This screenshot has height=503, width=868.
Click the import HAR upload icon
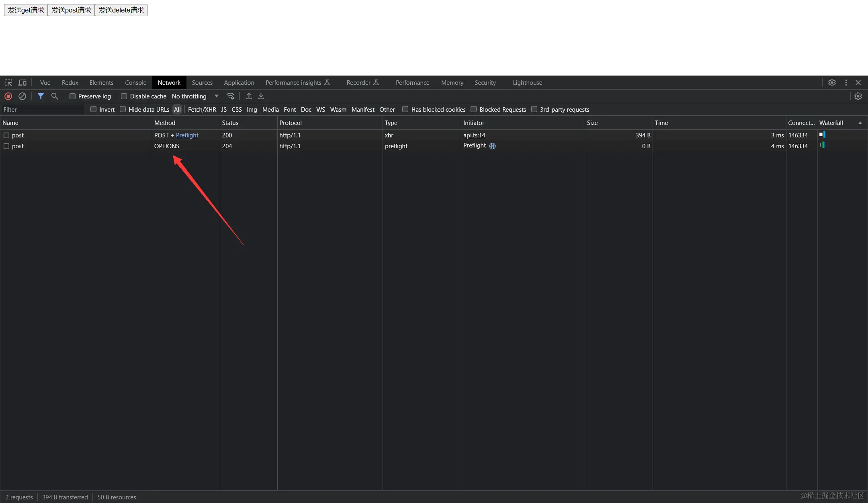tap(249, 96)
